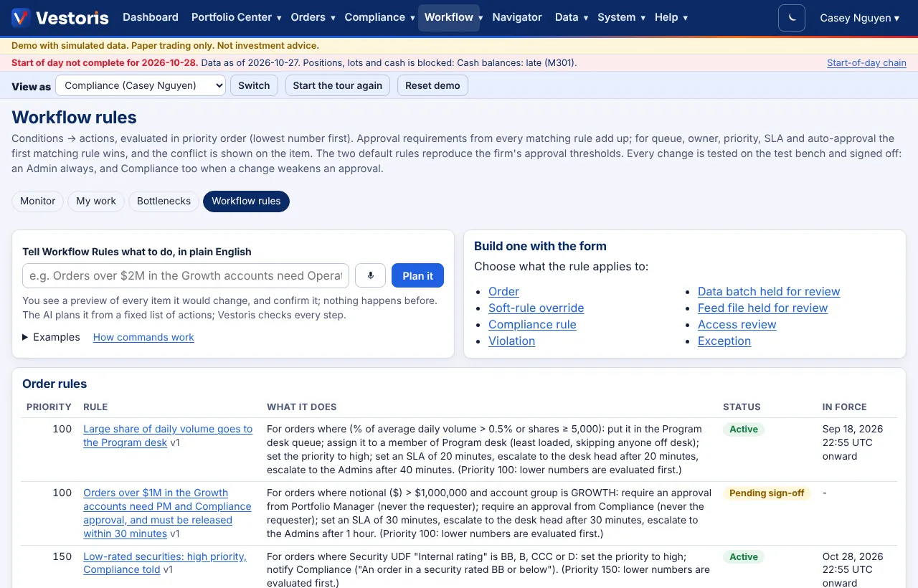Choose Violation rule type link
918x588 pixels.
[x=511, y=341]
